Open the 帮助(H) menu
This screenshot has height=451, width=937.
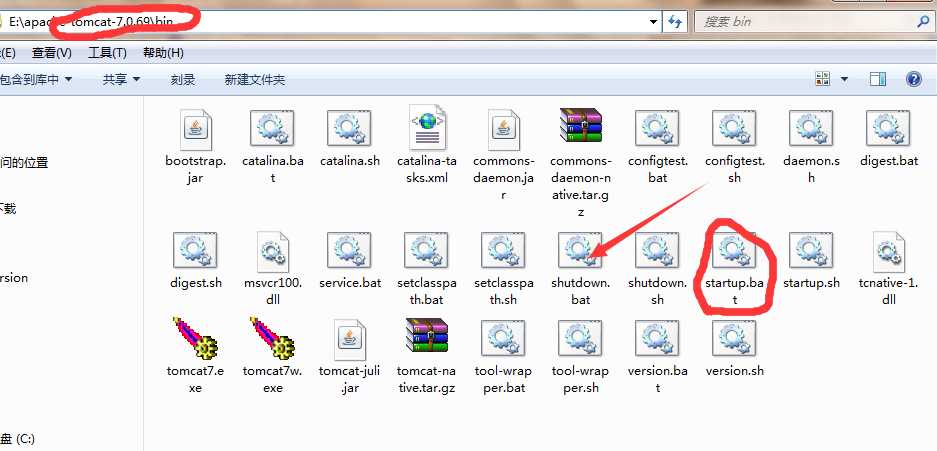[x=163, y=53]
